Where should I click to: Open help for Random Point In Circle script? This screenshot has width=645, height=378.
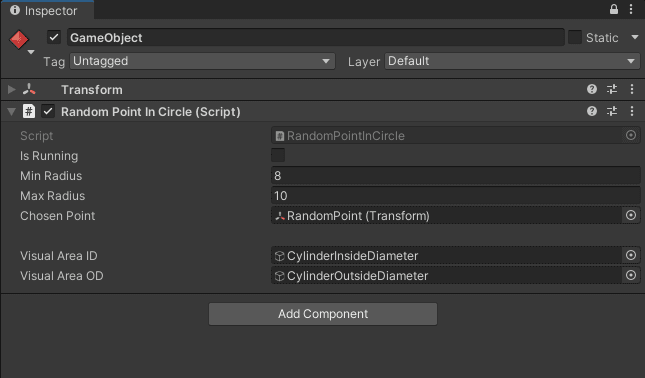592,111
